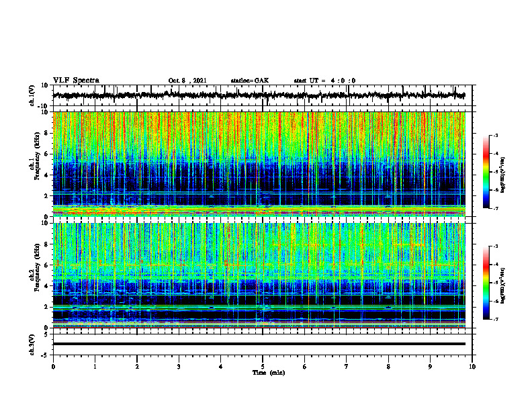Click time axis tick label "5"
532x411 pixels.
tap(263, 367)
